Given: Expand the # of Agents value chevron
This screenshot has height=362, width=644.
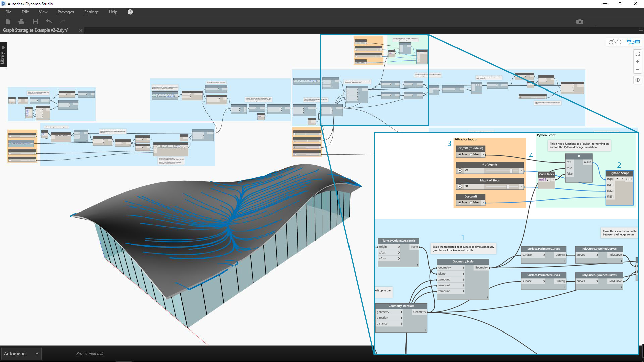Looking at the screenshot, I should coord(460,170).
